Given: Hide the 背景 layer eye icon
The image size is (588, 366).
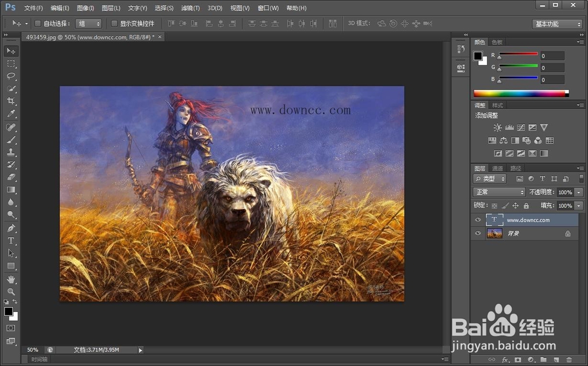Looking at the screenshot, I should tap(477, 233).
